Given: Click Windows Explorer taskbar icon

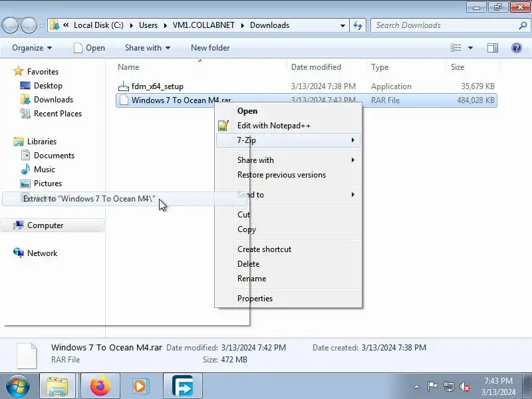Looking at the screenshot, I should 57,386.
